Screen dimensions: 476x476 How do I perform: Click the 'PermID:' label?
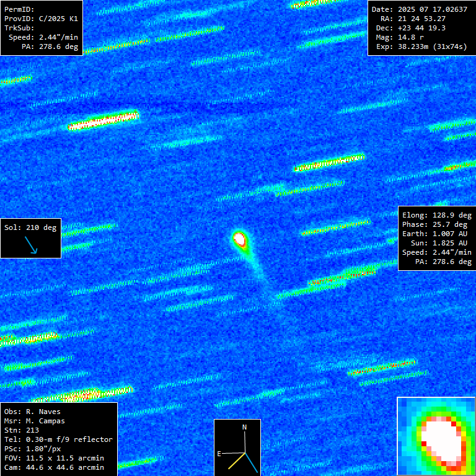(x=19, y=9)
